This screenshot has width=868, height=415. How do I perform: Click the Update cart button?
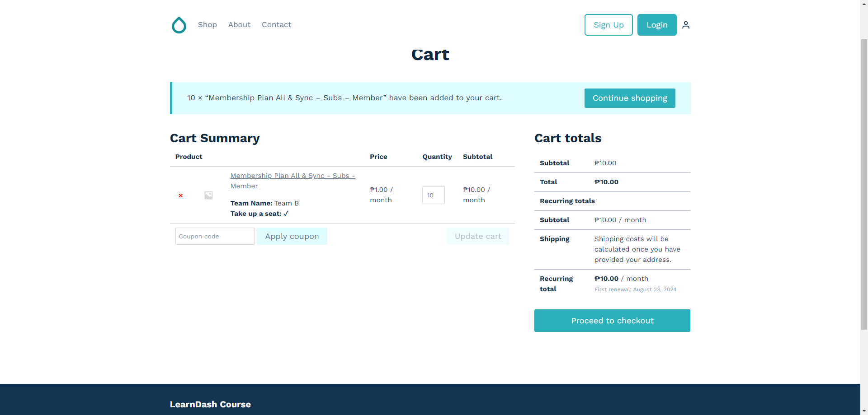(478, 236)
